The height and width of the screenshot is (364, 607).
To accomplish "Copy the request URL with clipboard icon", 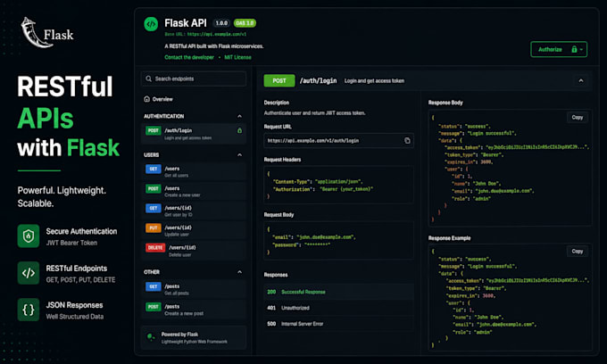I will [x=407, y=141].
